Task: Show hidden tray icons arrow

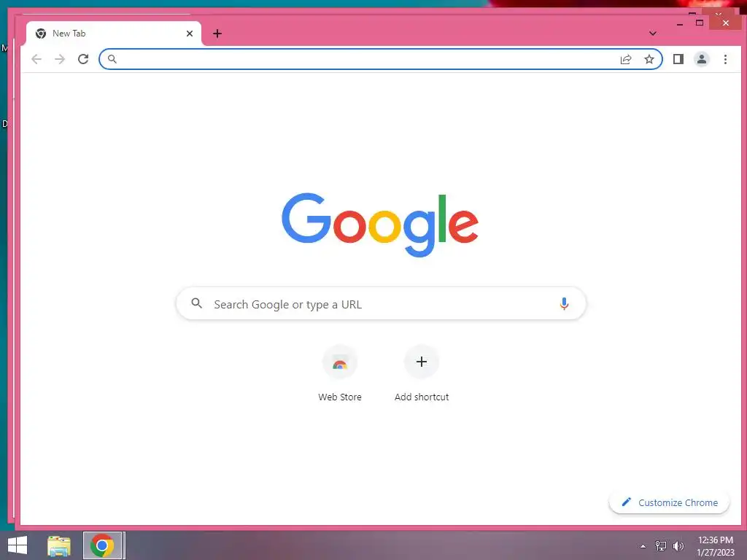Action: pyautogui.click(x=643, y=546)
